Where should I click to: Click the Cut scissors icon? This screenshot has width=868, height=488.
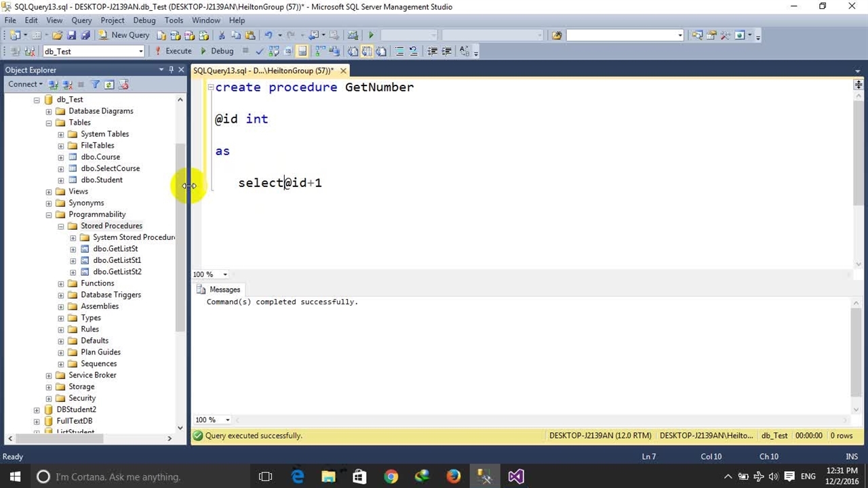click(x=222, y=35)
